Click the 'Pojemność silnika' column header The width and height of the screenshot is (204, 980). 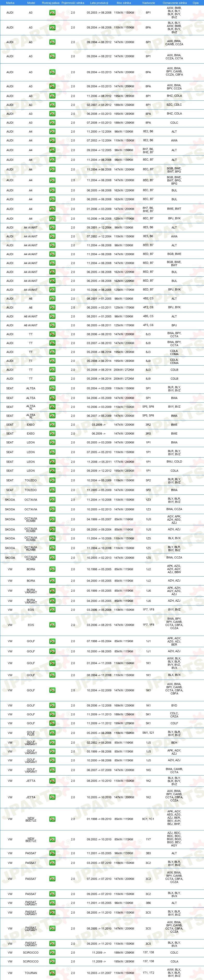[73, 3]
